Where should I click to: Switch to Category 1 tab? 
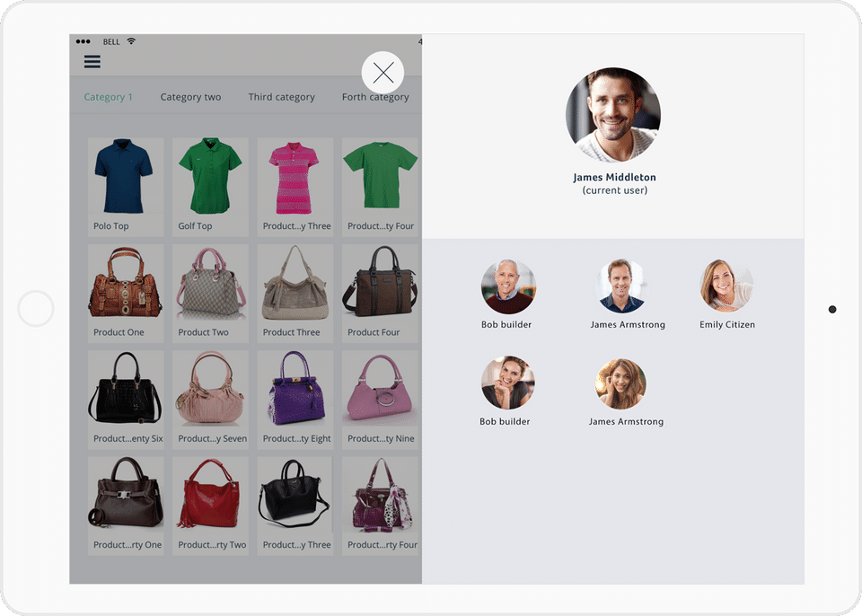click(108, 97)
